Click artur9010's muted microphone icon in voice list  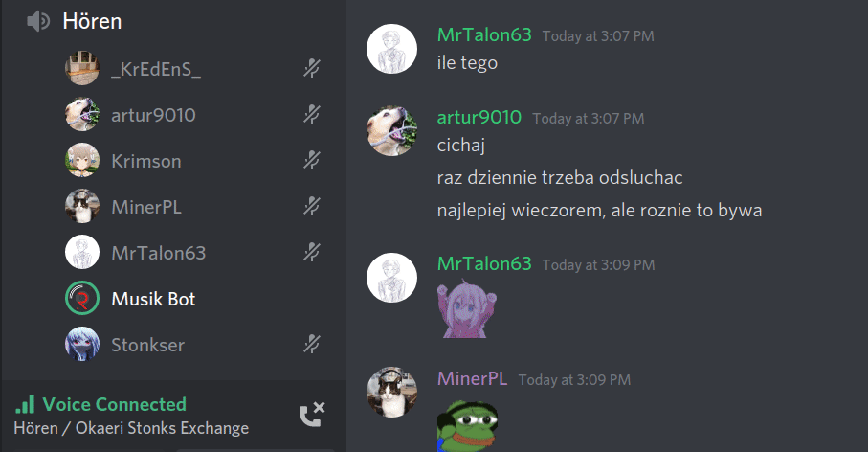coord(312,115)
